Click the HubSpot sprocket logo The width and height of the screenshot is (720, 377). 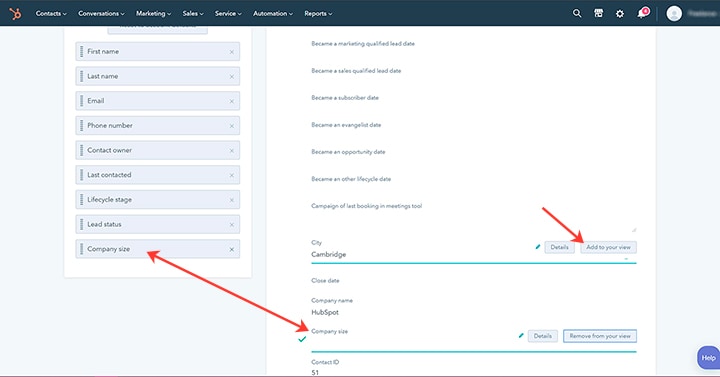tap(15, 14)
